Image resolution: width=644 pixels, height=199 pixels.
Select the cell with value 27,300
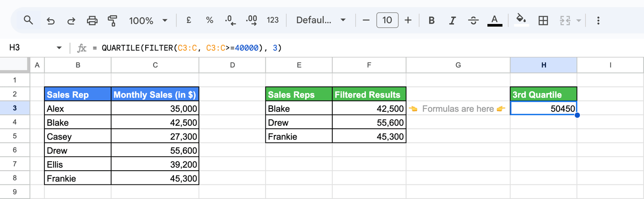click(x=155, y=136)
